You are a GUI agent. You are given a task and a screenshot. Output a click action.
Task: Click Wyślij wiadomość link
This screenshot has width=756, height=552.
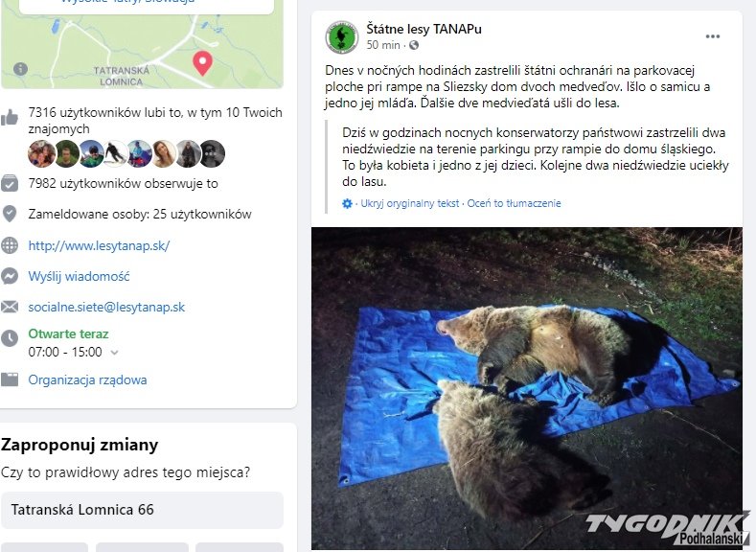(77, 276)
